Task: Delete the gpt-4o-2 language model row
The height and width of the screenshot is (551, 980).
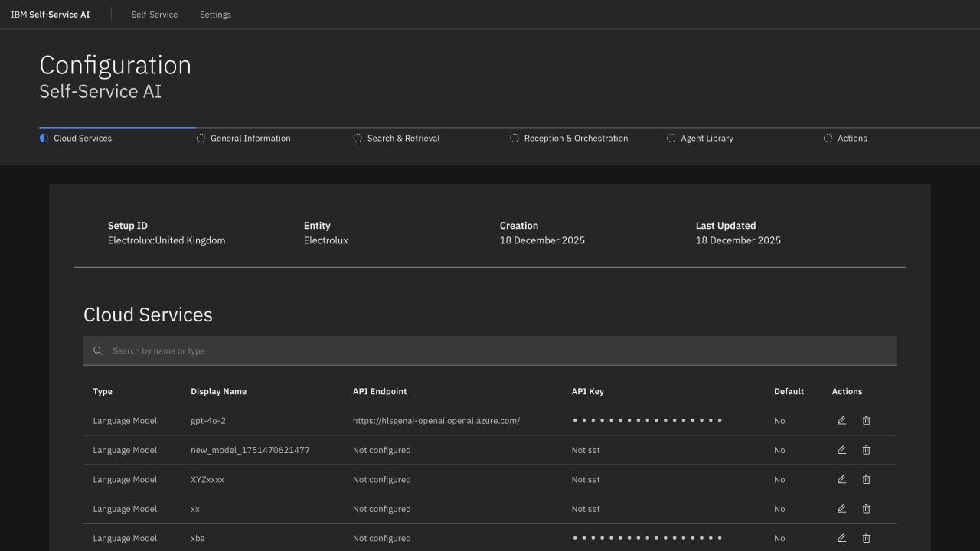Action: pos(866,421)
